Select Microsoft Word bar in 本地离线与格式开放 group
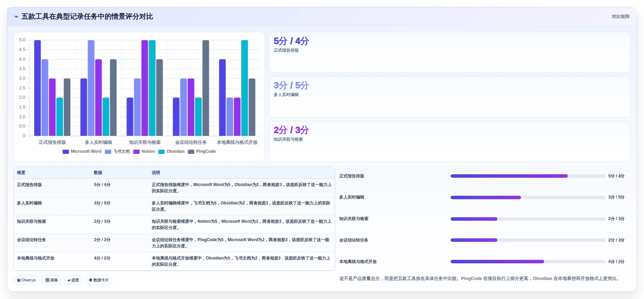Screen dimensions: 644x299 coord(223,98)
